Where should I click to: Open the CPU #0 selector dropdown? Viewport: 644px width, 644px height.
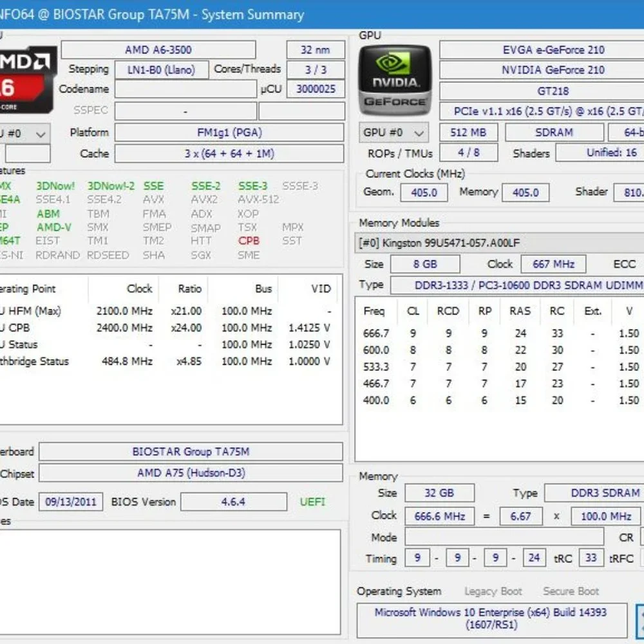pyautogui.click(x=24, y=134)
